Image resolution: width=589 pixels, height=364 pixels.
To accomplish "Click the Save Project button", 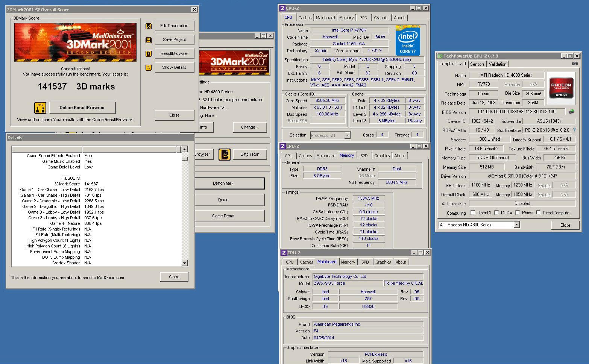I will (x=174, y=39).
